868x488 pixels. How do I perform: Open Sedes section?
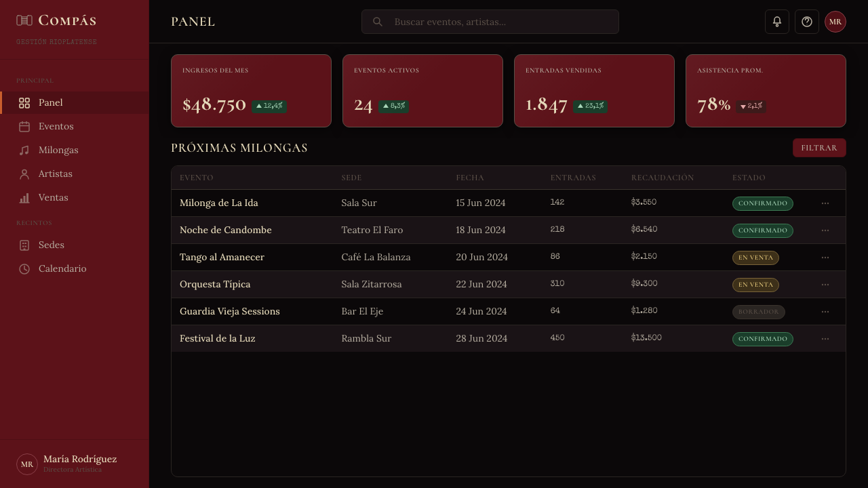tap(75, 245)
